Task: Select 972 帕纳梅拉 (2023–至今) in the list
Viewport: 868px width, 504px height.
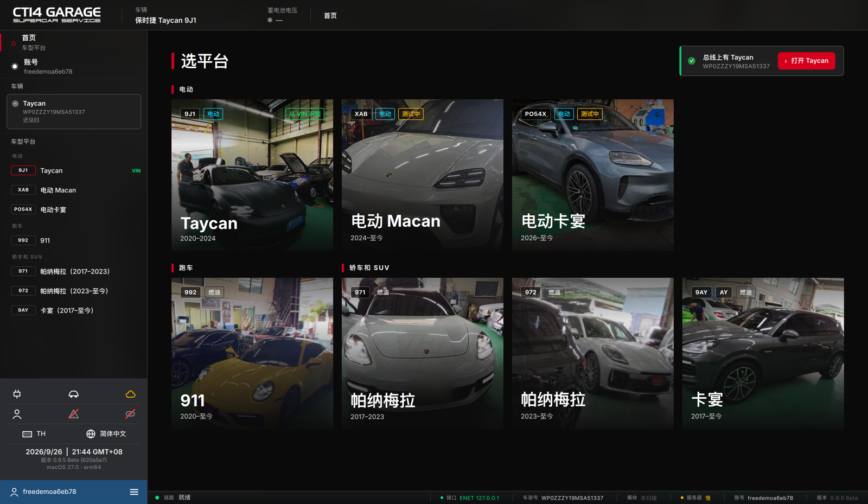Action: (x=74, y=291)
